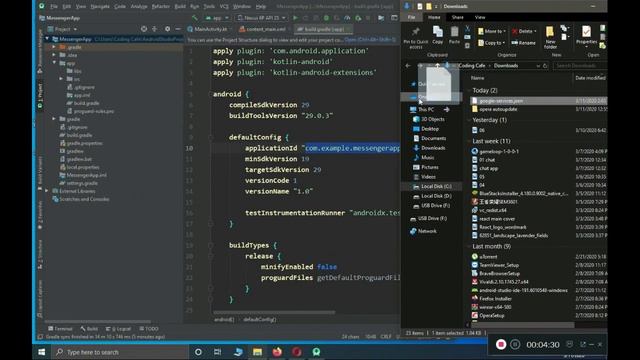Click the scroll-from-source target icon in Project panel

(x=144, y=29)
